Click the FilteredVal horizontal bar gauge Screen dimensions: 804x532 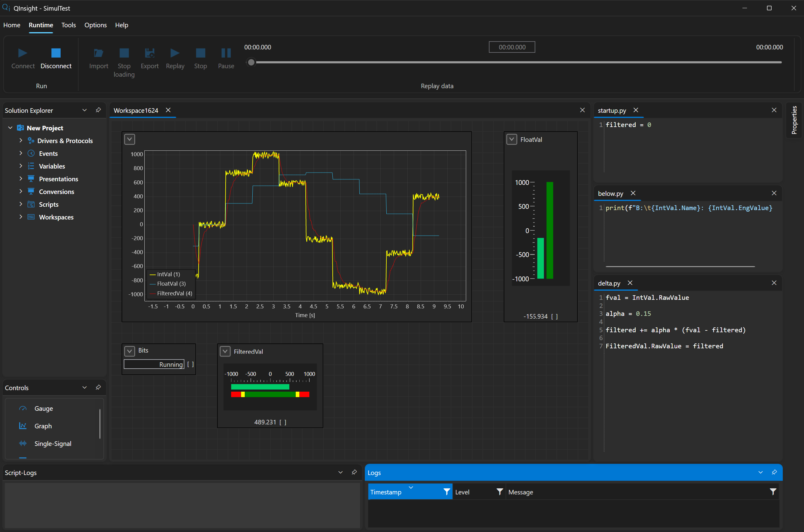coord(270,387)
